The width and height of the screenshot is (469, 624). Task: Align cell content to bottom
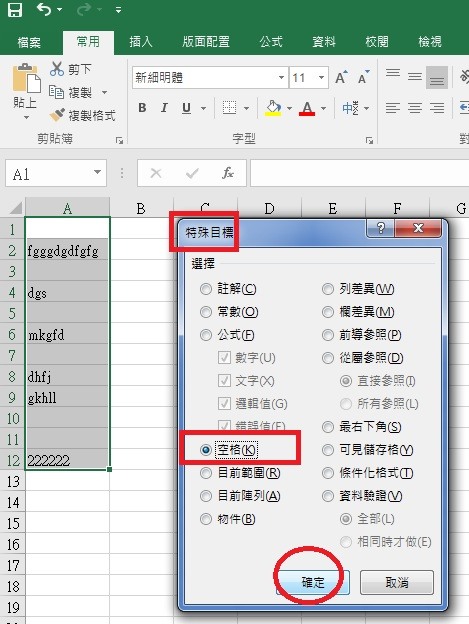coord(437,78)
